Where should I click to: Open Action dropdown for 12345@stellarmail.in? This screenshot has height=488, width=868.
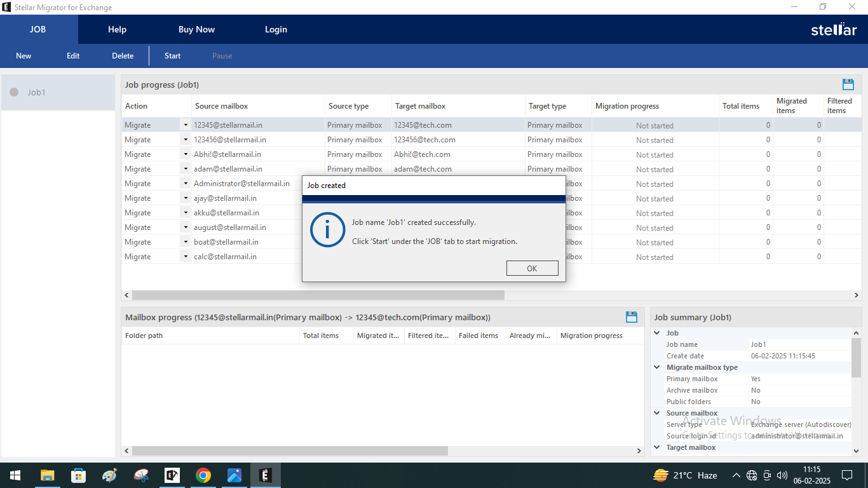(x=186, y=125)
